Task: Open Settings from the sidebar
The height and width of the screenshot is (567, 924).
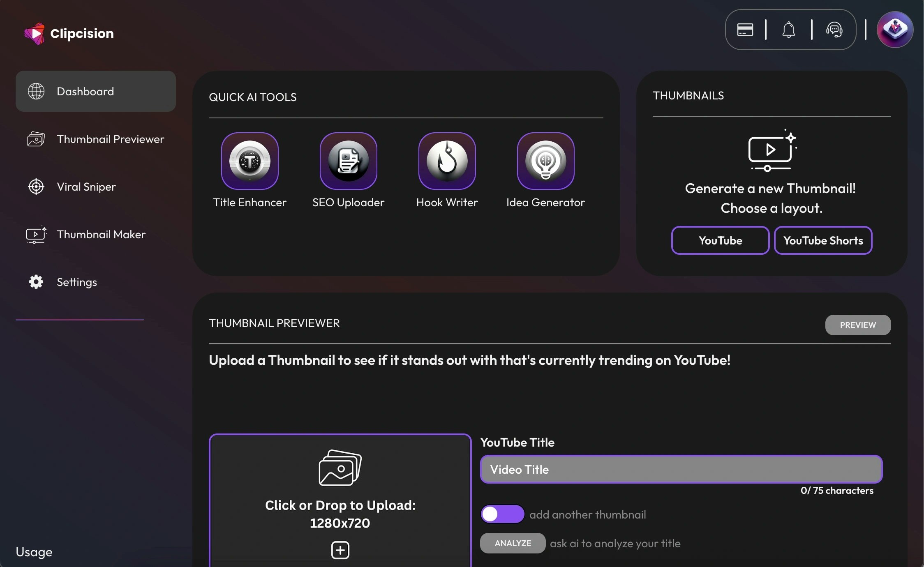Action: 76,282
